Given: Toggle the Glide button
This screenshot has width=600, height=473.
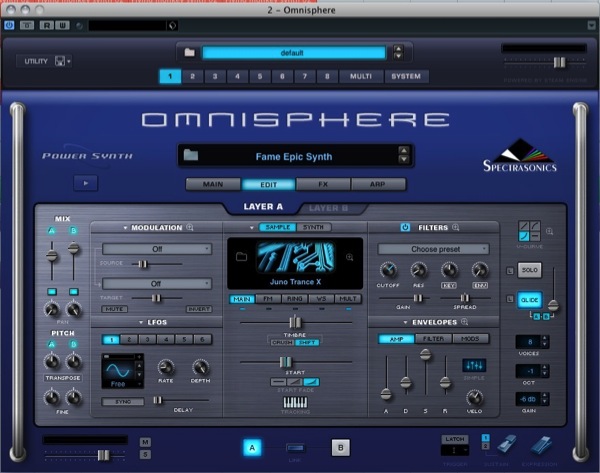Looking at the screenshot, I should [530, 300].
